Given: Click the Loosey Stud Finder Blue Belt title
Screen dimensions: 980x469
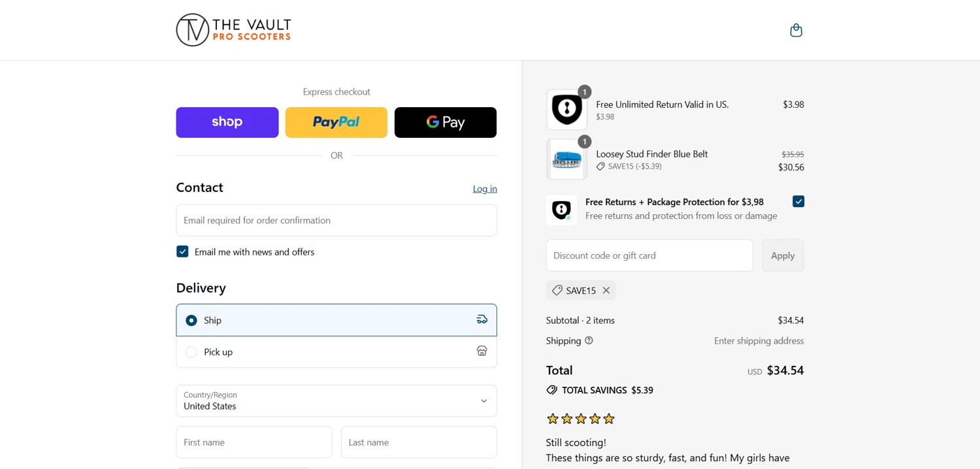Looking at the screenshot, I should coord(652,154).
